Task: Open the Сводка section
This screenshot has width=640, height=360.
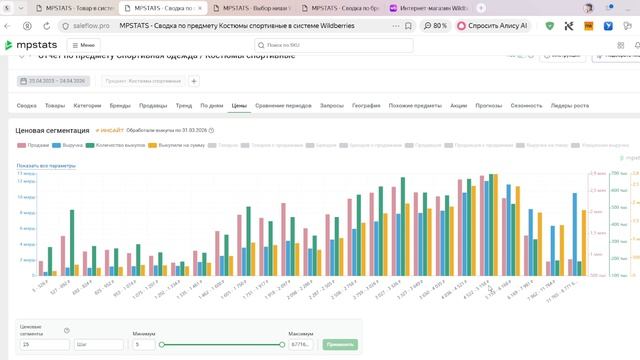Action: [x=27, y=105]
